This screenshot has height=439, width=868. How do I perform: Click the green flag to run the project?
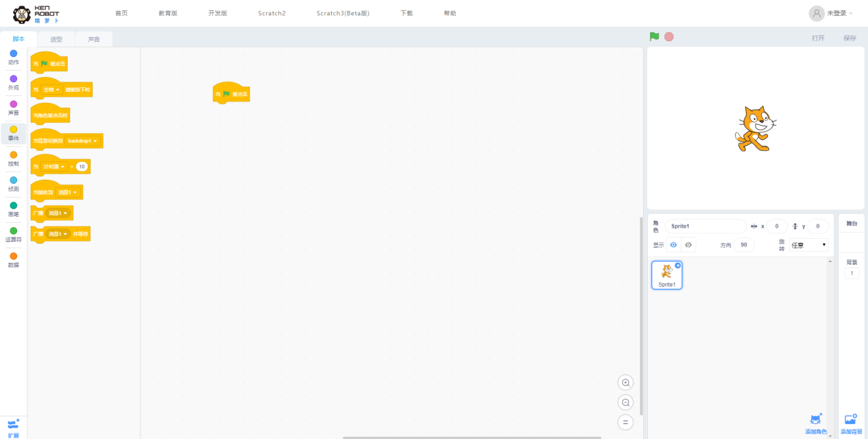(655, 36)
